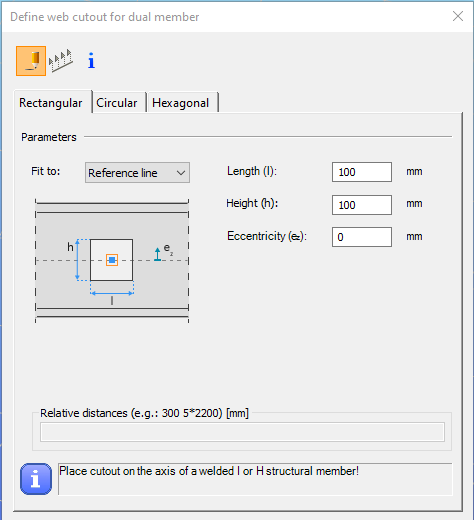
Task: Click the teal eccentricity arrow in diagram
Action: click(158, 254)
